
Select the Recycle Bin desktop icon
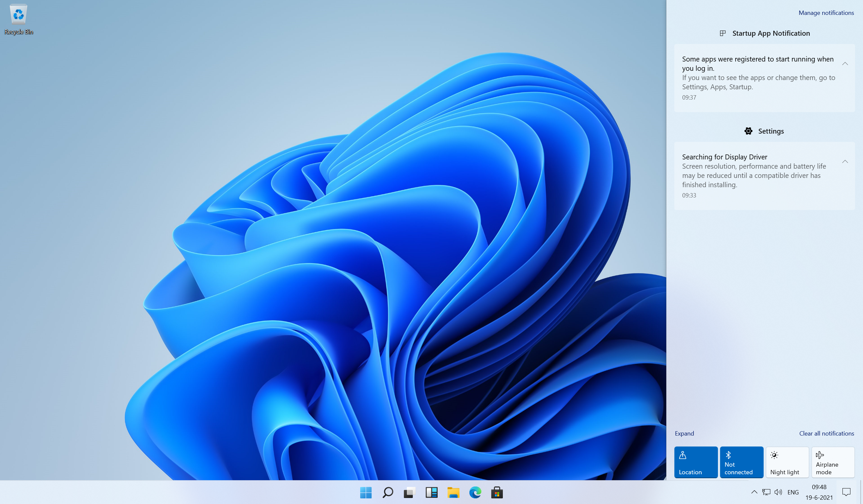coord(19,19)
